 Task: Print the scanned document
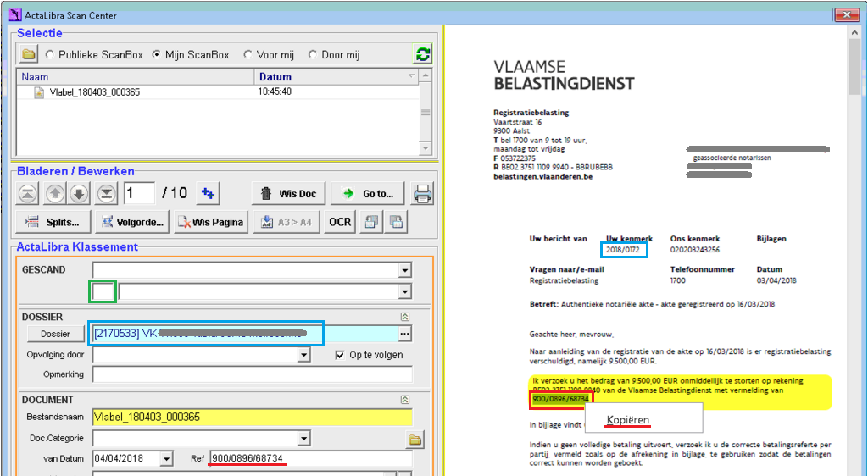423,193
